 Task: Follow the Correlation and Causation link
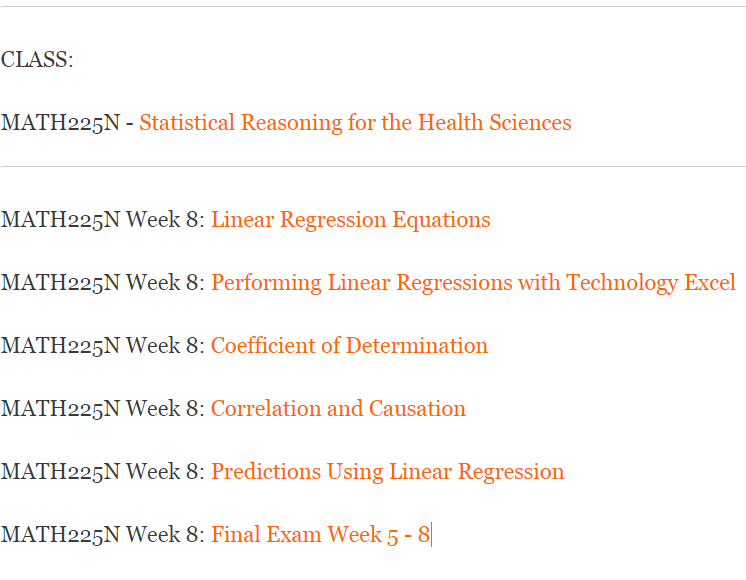click(338, 409)
